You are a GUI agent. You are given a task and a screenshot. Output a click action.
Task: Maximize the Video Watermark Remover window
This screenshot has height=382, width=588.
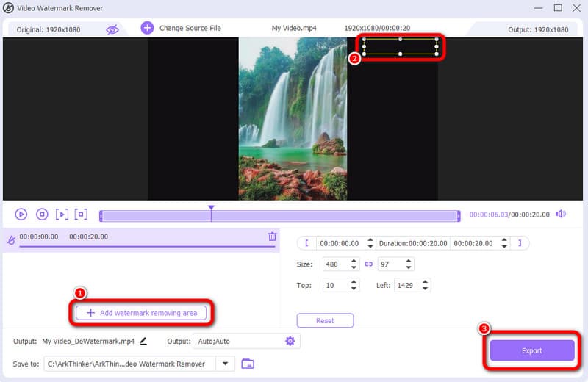pos(558,8)
